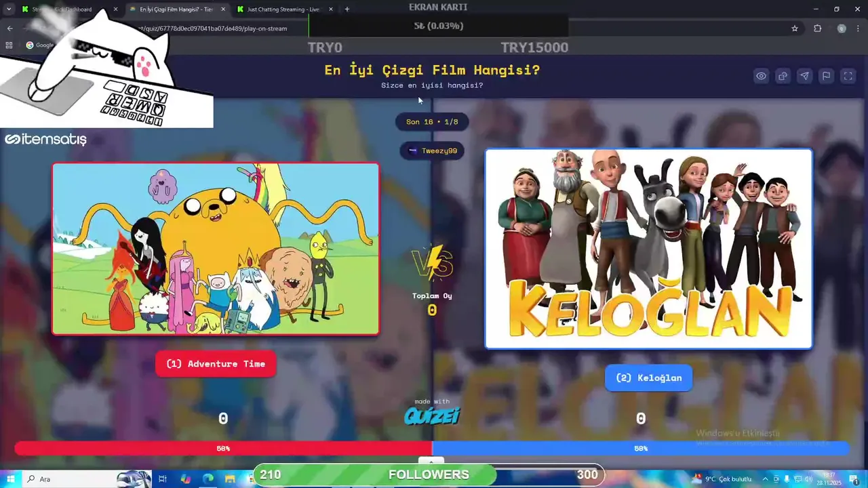Click the En İyi Çizgi Film Hangisi? title
The height and width of the screenshot is (488, 868).
tap(432, 70)
